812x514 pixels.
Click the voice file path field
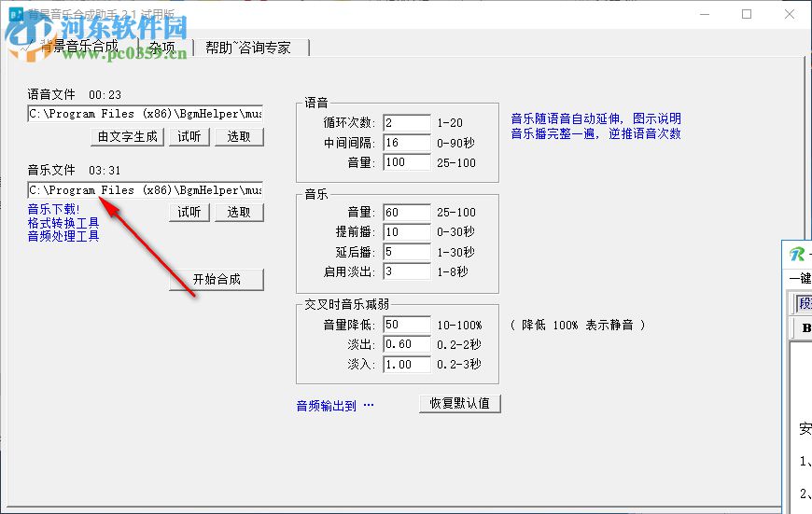pos(145,114)
